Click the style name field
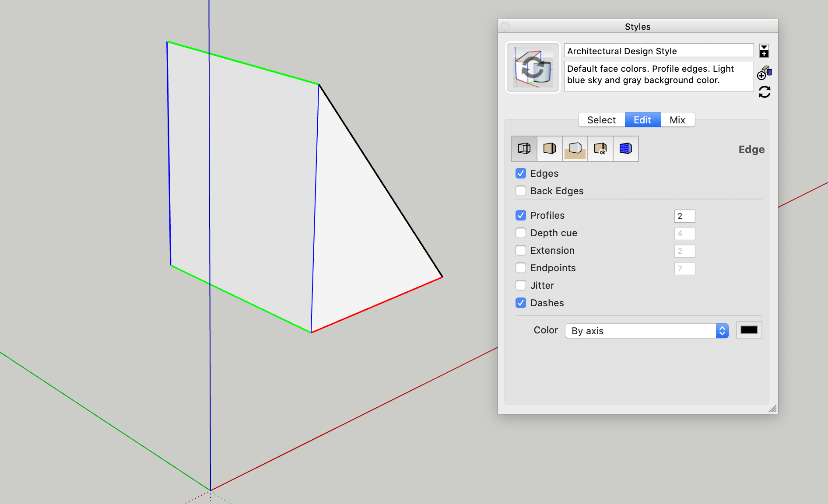The height and width of the screenshot is (504, 828). 659,51
